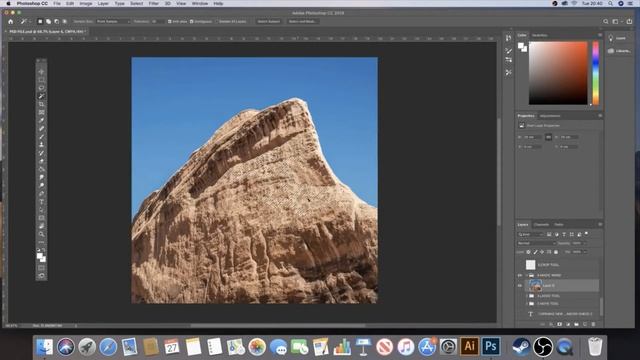Image resolution: width=640 pixels, height=360 pixels.
Task: Pick a color in the color field
Action: pyautogui.click(x=558, y=73)
